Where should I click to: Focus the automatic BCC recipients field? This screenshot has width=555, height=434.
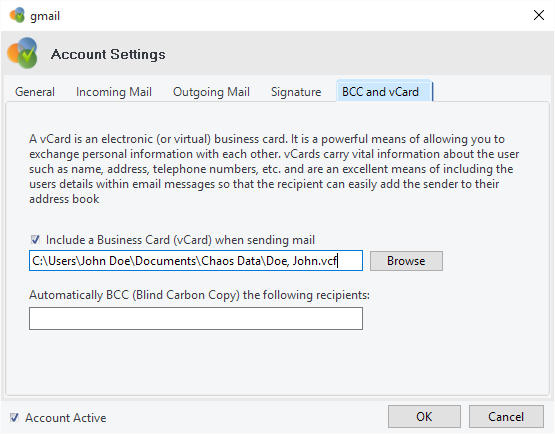pos(196,318)
